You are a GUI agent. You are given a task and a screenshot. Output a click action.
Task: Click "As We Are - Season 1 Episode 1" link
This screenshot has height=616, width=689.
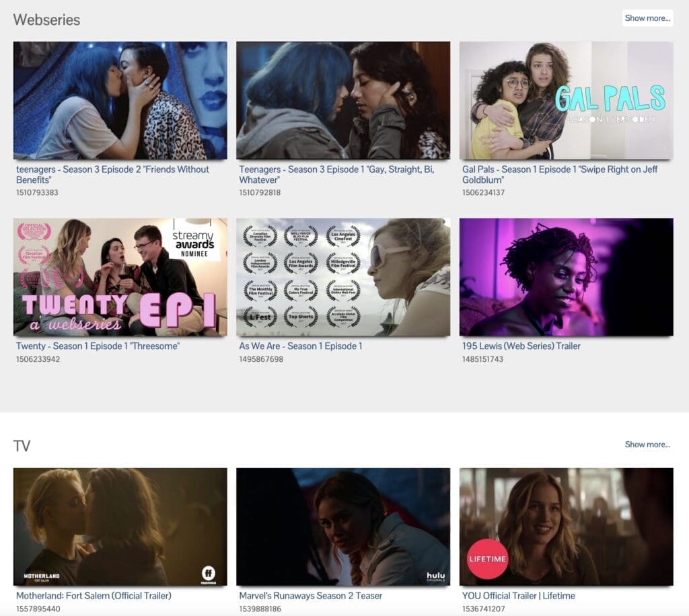(301, 346)
